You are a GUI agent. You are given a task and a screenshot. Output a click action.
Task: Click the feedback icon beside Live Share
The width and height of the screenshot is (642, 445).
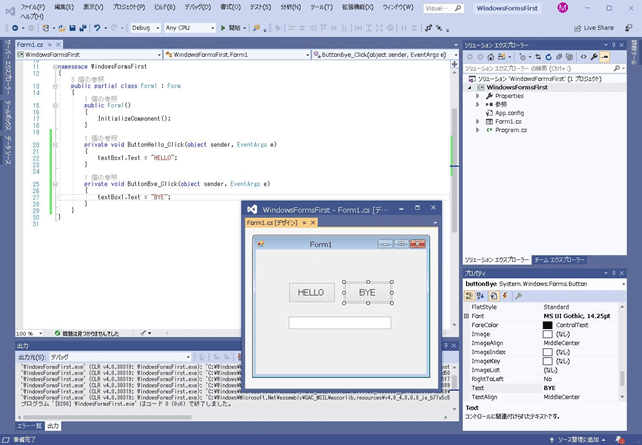click(x=628, y=28)
